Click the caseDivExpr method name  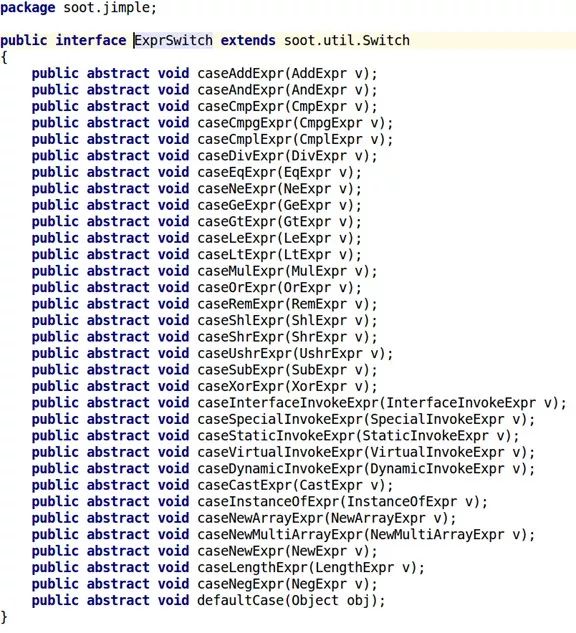(x=241, y=156)
